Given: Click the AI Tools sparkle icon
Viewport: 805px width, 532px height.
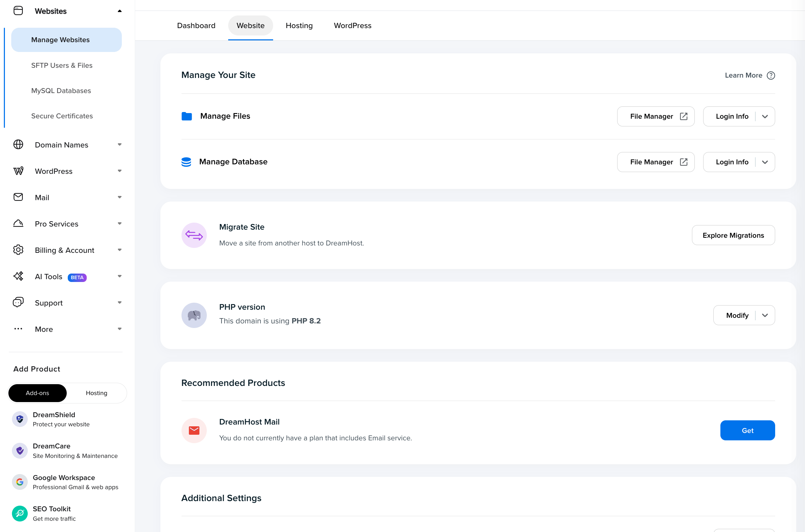Looking at the screenshot, I should (x=18, y=276).
